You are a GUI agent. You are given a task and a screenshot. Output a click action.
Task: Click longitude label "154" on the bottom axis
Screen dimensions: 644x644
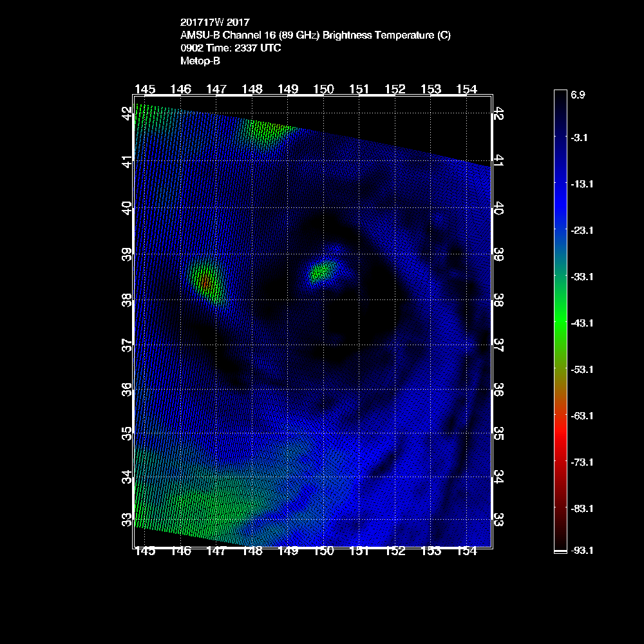click(x=466, y=551)
